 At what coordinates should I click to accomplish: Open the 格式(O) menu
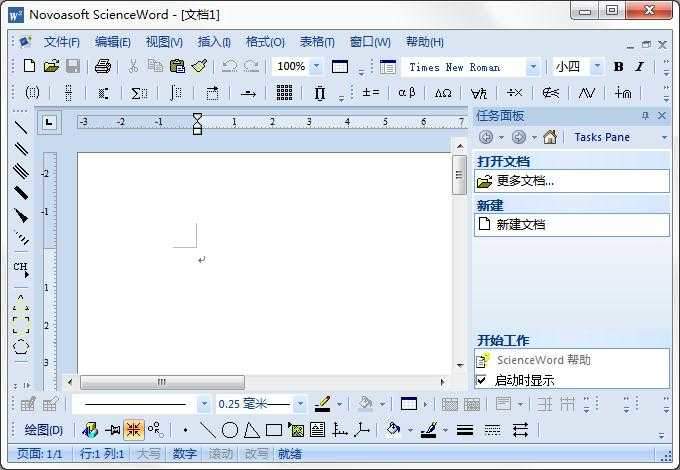tap(265, 42)
